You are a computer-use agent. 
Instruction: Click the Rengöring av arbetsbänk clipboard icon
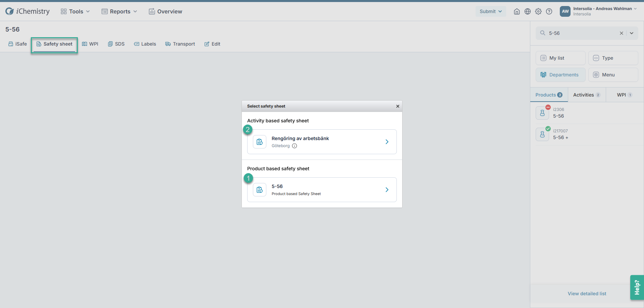tap(260, 142)
